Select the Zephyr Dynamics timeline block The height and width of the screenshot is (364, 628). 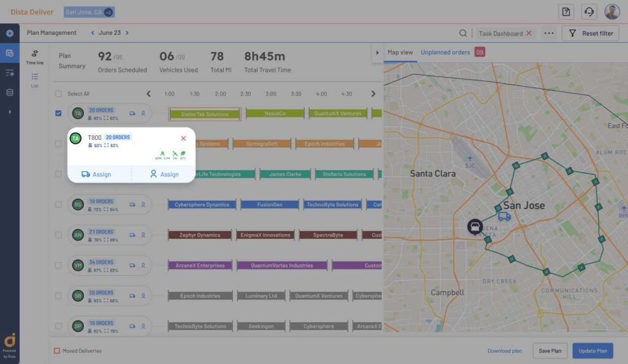click(x=200, y=235)
